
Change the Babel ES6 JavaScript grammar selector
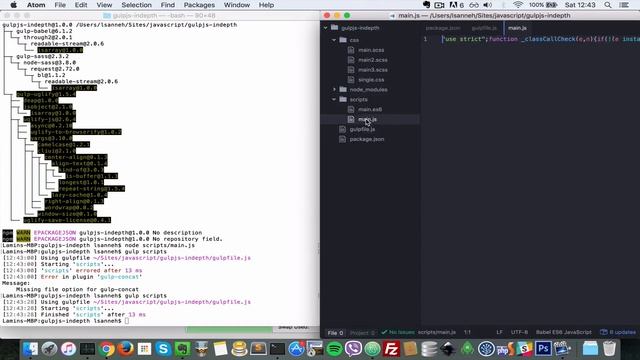tap(563, 332)
